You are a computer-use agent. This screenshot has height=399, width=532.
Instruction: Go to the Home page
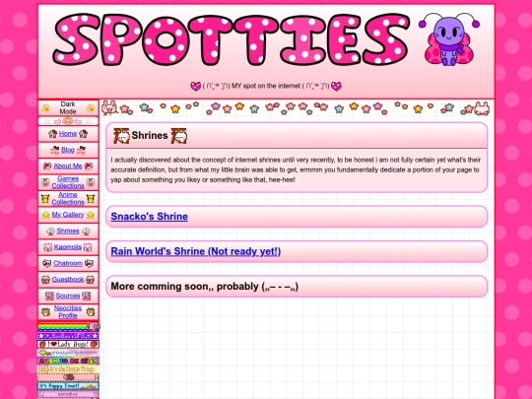click(68, 134)
